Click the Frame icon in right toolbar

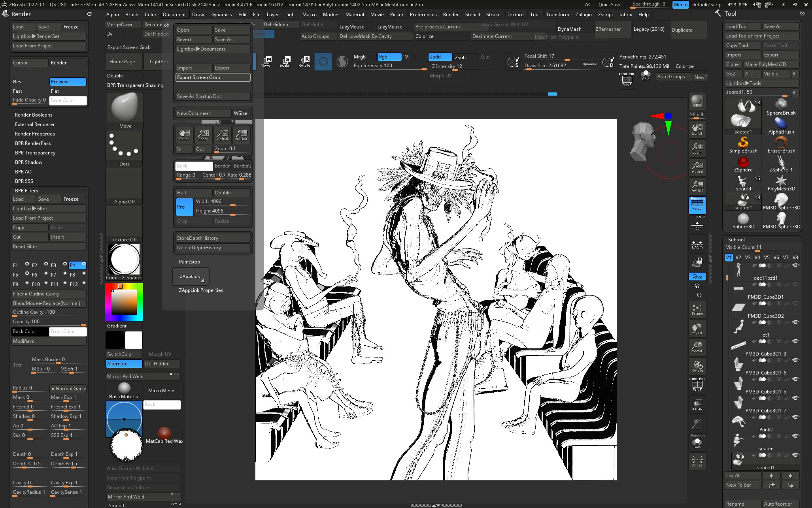pyautogui.click(x=697, y=309)
